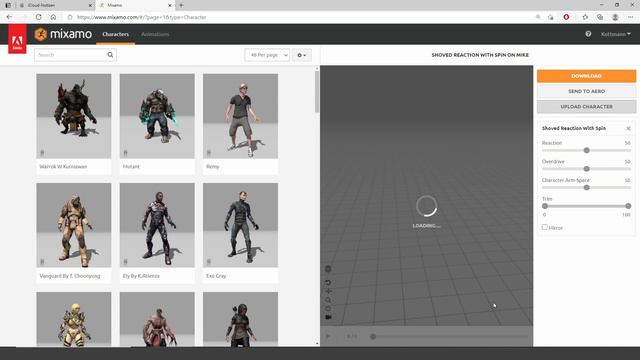Open the gear settings dropdown
Viewport: 640px width, 360px height.
302,55
